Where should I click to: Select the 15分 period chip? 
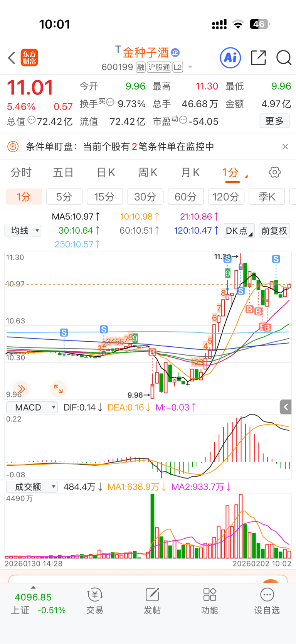pos(105,197)
